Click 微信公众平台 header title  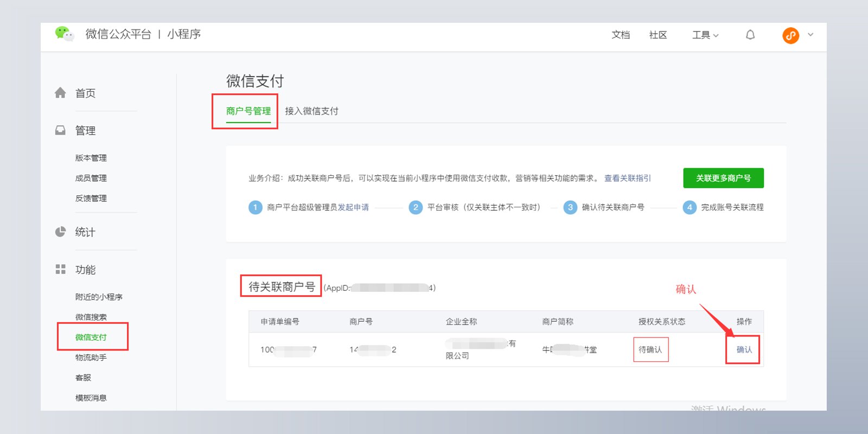pyautogui.click(x=118, y=34)
